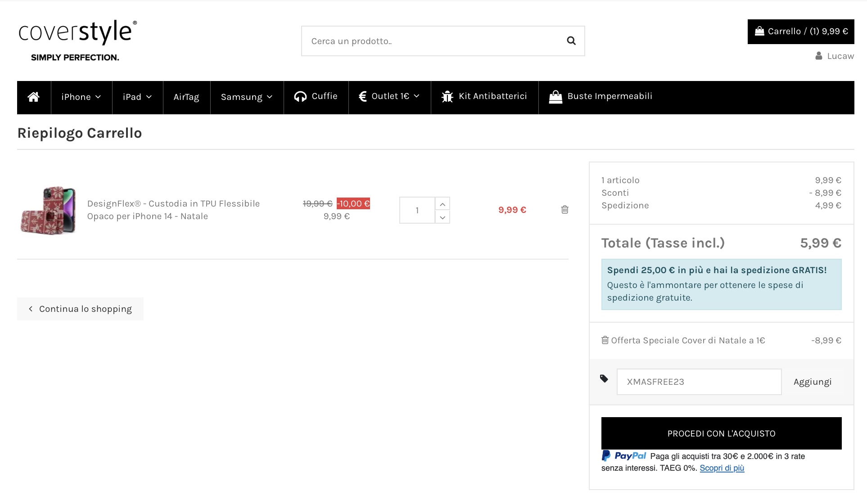Screen dimensions: 867x504
Task: Expand the iPad dropdown menu
Action: click(x=137, y=97)
